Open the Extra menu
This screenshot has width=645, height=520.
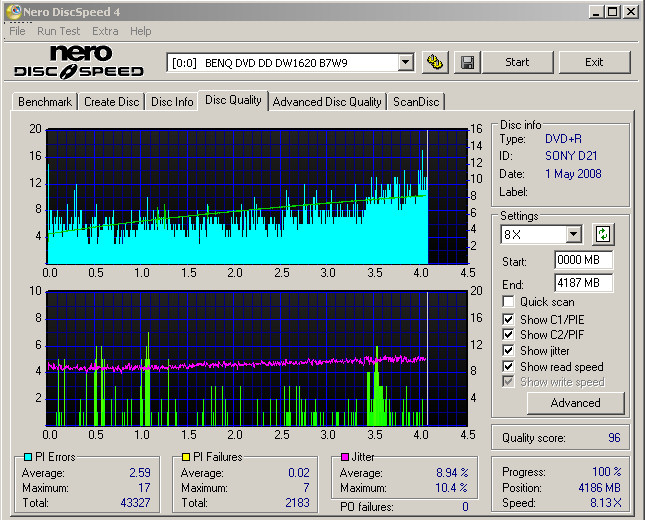(x=105, y=31)
